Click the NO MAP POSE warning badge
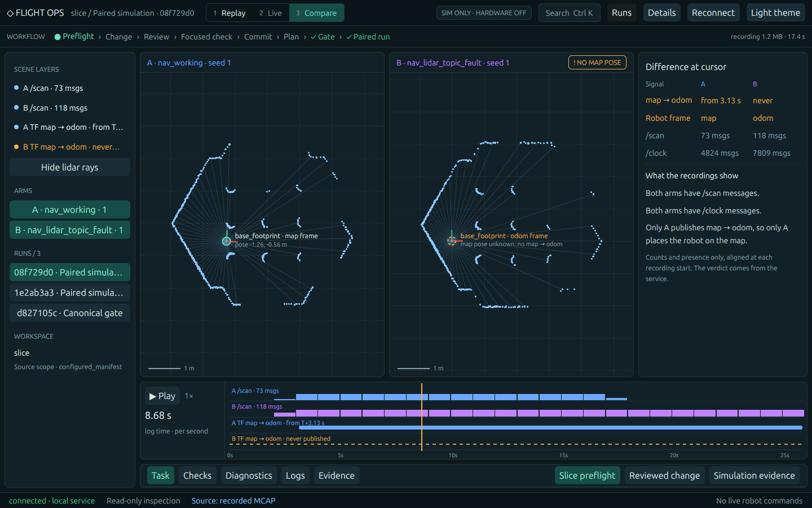812x508 pixels. 597,63
